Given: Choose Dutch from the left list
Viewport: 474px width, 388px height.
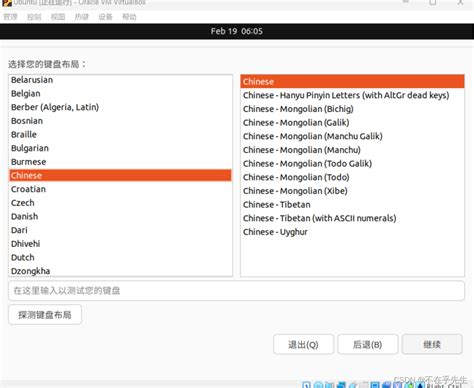Looking at the screenshot, I should tap(120, 257).
